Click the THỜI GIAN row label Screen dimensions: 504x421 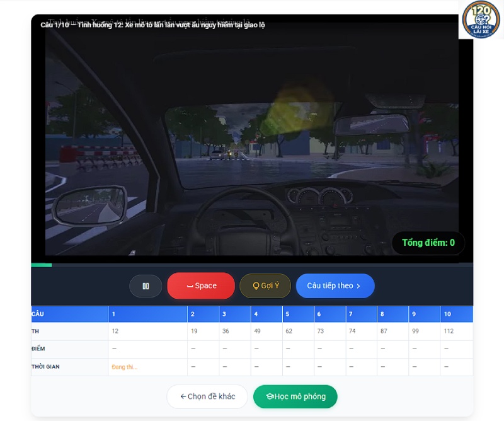tap(45, 367)
